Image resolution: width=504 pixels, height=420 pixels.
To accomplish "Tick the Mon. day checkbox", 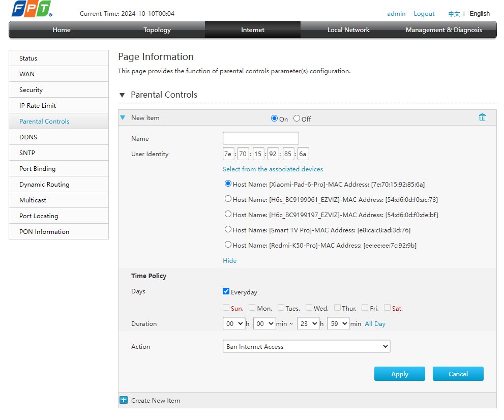I will click(252, 308).
